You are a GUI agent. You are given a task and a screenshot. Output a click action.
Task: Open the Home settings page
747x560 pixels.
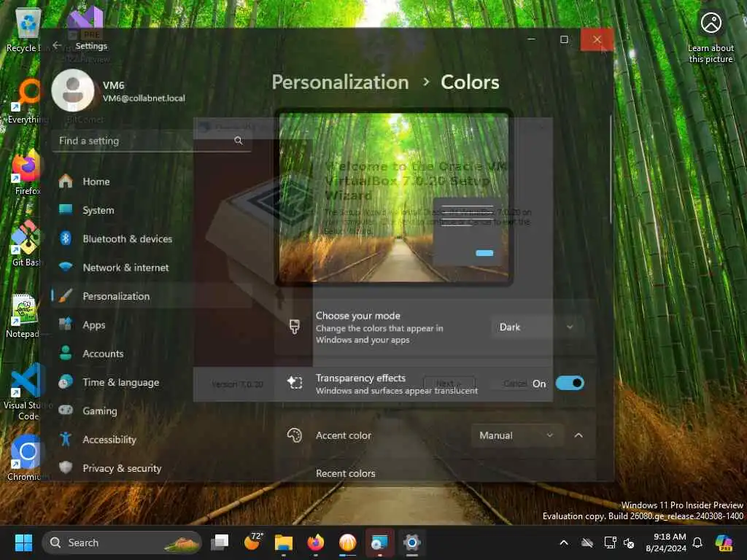coord(152,182)
